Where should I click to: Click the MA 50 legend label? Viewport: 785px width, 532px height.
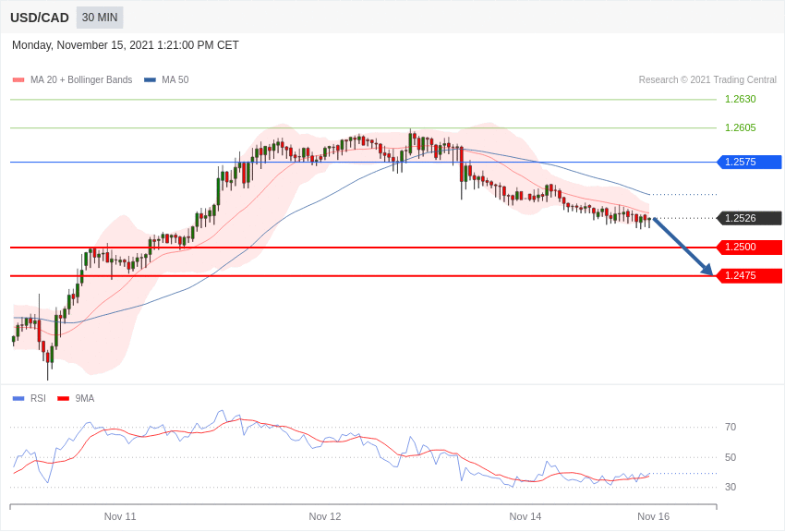point(175,79)
